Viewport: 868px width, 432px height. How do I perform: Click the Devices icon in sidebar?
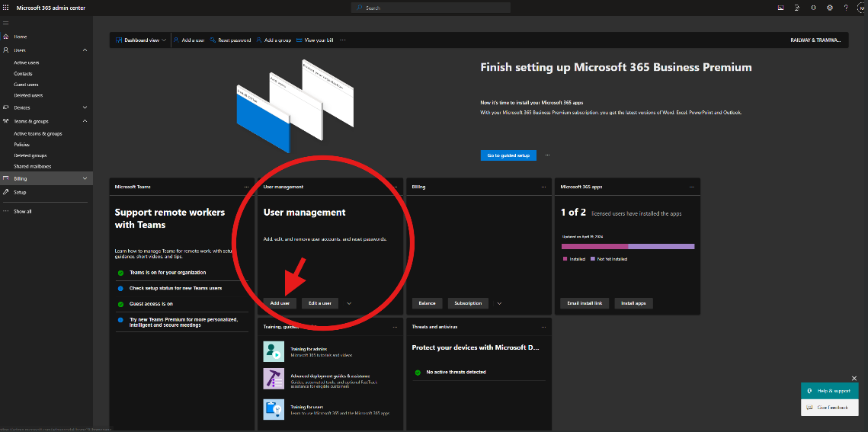6,107
